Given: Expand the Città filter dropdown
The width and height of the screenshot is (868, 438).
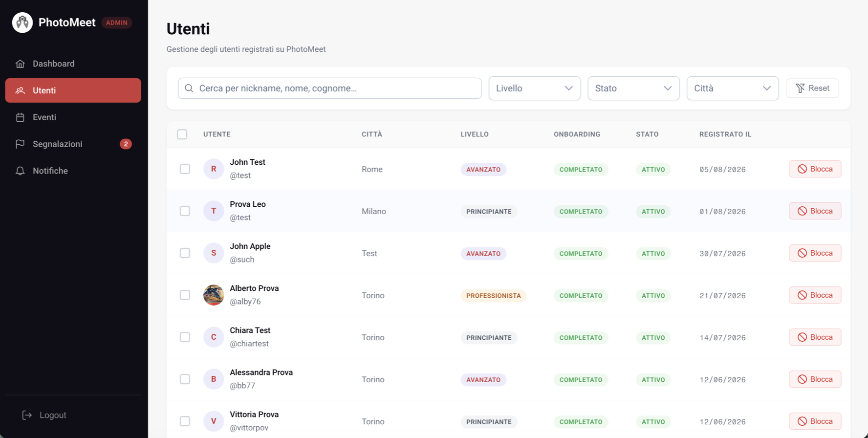Looking at the screenshot, I should point(733,88).
